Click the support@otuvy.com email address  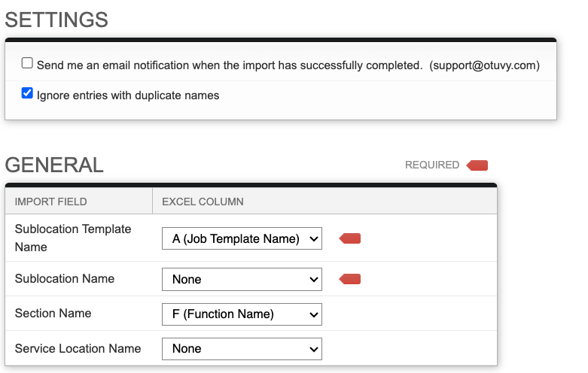(485, 65)
